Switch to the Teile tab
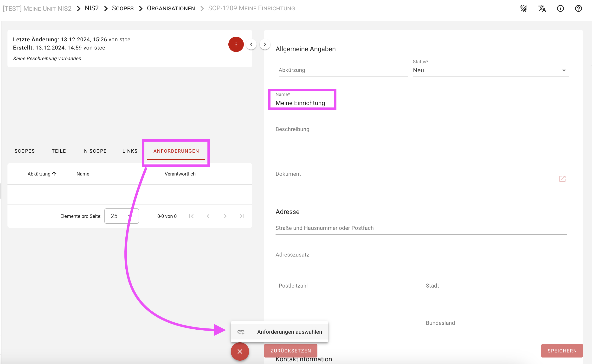The height and width of the screenshot is (364, 592). pos(59,151)
